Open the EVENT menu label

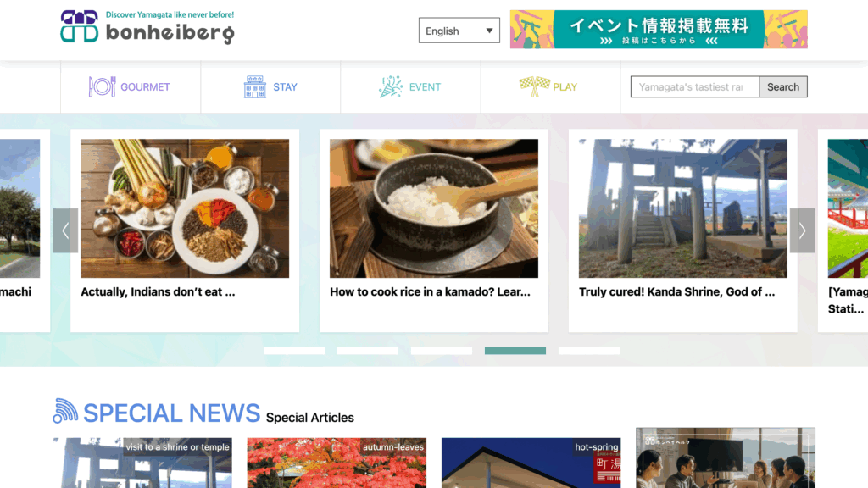(x=426, y=87)
